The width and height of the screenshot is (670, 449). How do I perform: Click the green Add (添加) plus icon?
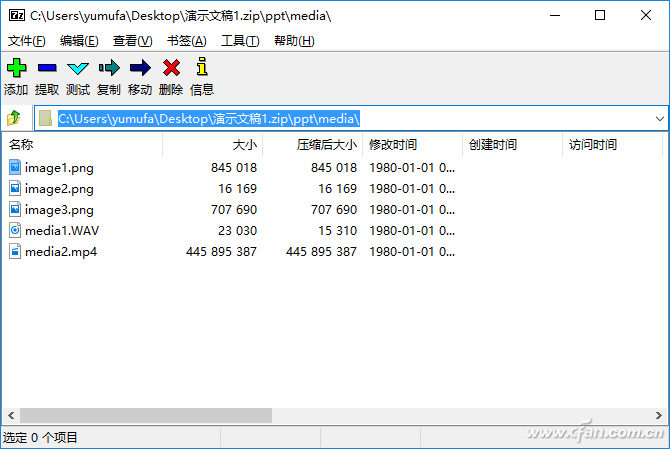(x=16, y=68)
